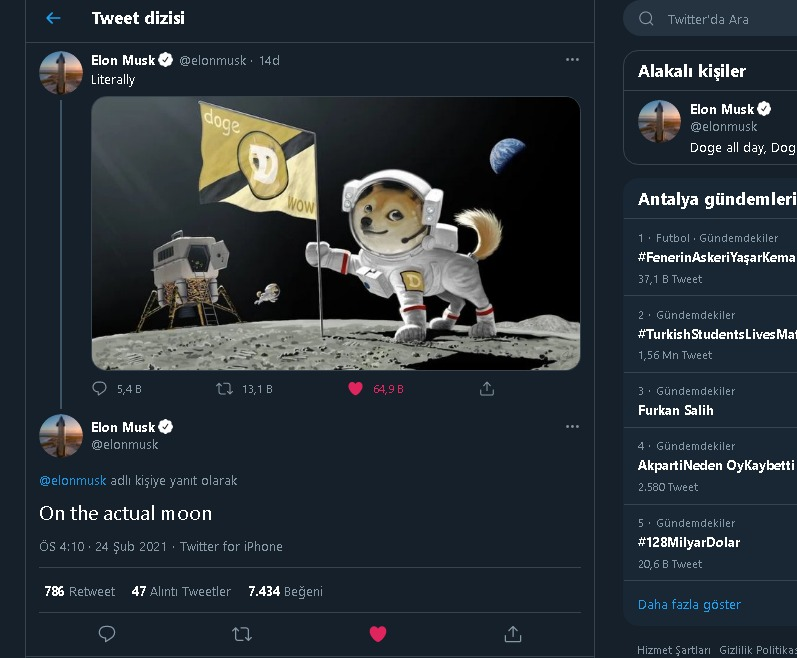
Task: Click the search magnifier icon
Action: coord(646,19)
